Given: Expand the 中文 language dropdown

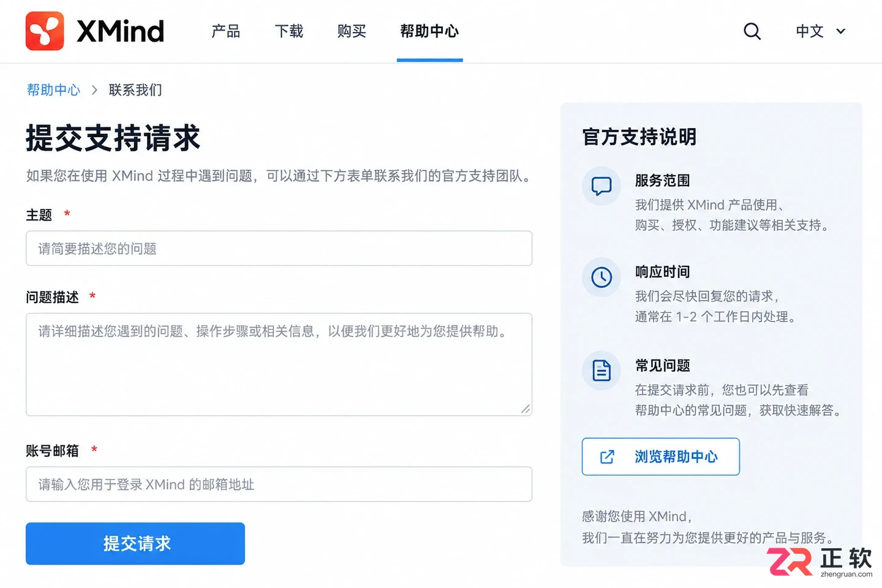Looking at the screenshot, I should click(x=821, y=31).
